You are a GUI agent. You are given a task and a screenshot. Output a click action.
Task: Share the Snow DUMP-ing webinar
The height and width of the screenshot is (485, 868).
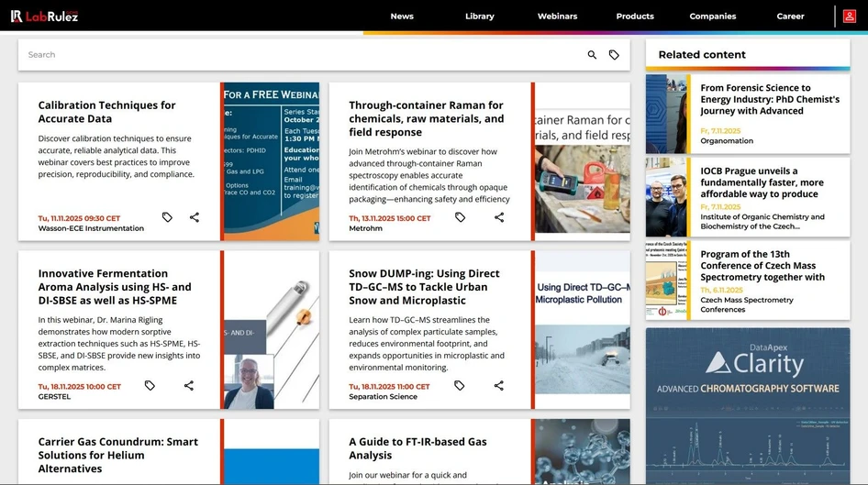click(499, 386)
